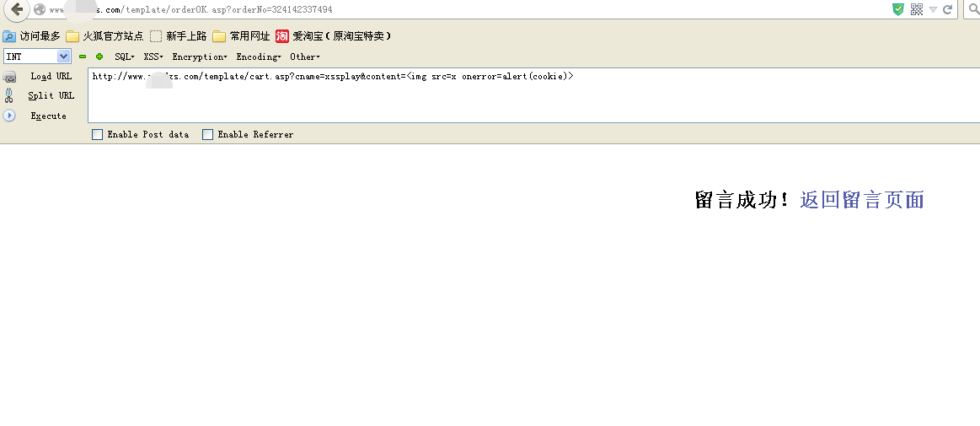Click inside the HackBar URL text area

(x=533, y=95)
